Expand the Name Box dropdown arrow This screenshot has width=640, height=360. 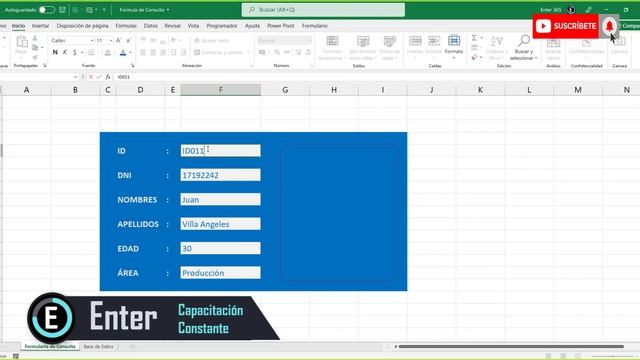(76, 77)
